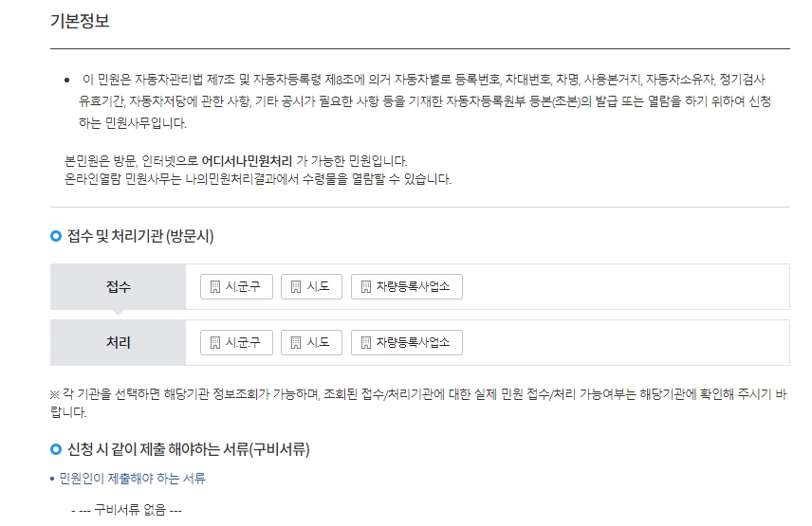Click the '--- 구비서류 없음 ---' text
This screenshot has width=812, height=526.
(x=126, y=511)
